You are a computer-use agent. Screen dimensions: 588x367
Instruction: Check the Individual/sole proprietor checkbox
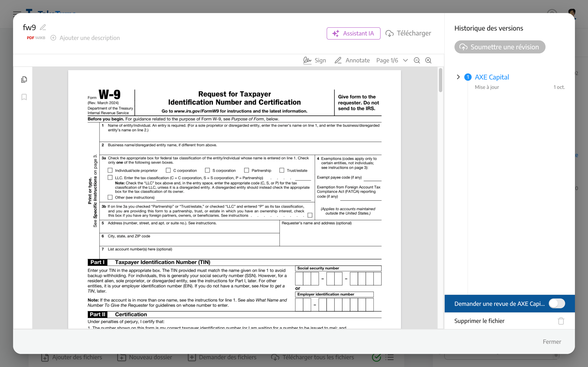pos(110,170)
